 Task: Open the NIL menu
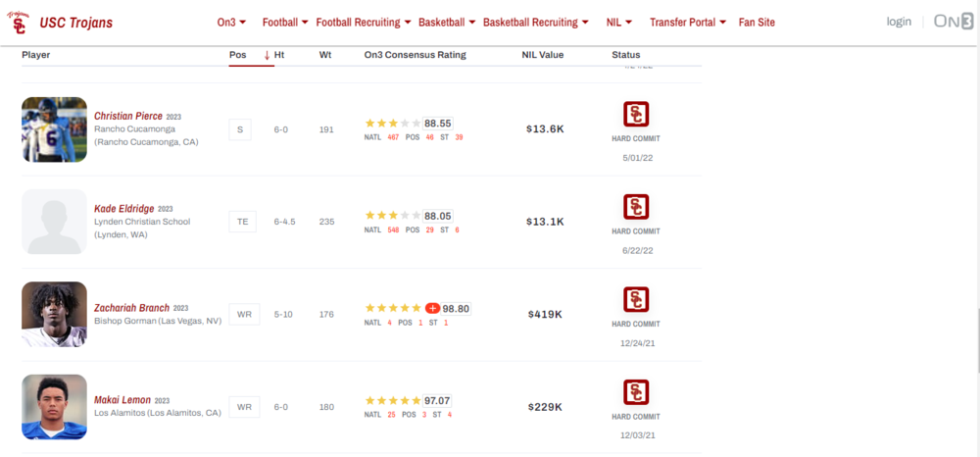[x=619, y=22]
